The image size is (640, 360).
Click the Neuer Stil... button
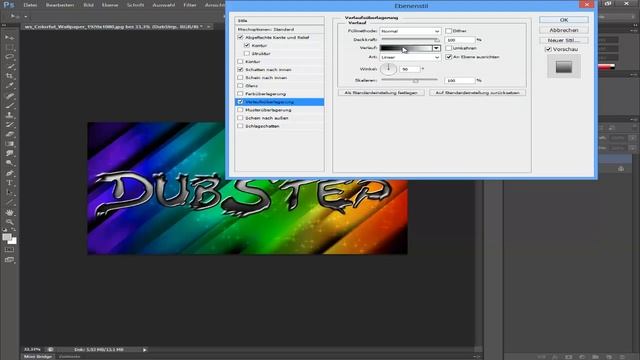tap(564, 40)
